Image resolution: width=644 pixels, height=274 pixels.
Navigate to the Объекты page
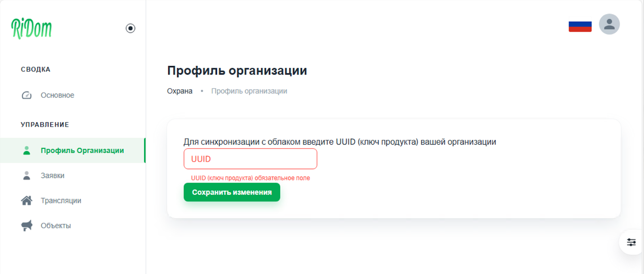pos(56,225)
